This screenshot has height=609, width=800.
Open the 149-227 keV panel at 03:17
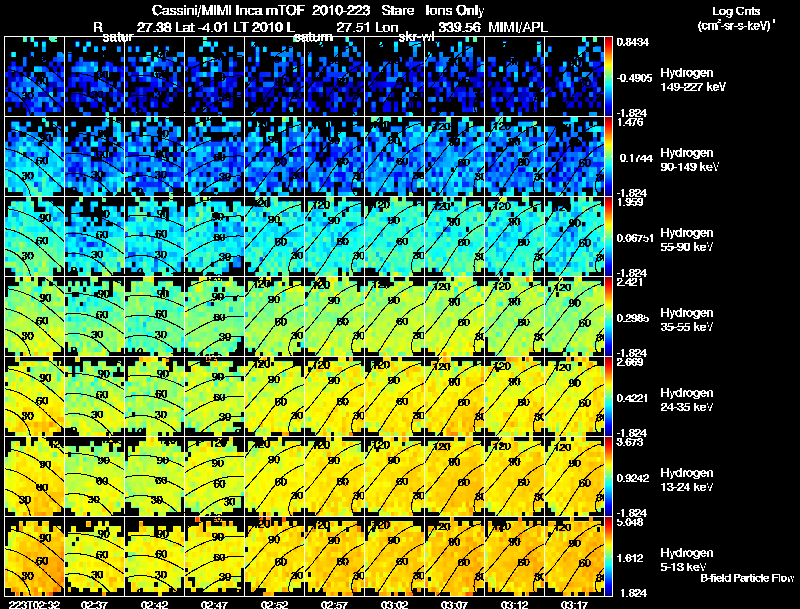tap(574, 77)
